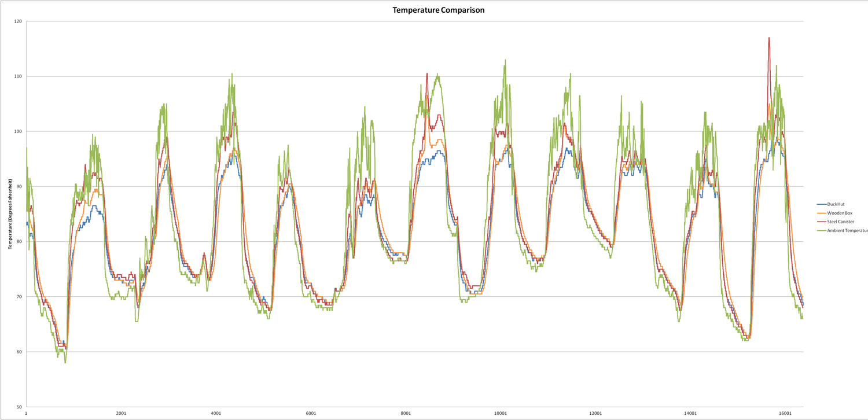Click the 2001 tick label on horizontal axis
This screenshot has height=420, width=868.
click(121, 414)
